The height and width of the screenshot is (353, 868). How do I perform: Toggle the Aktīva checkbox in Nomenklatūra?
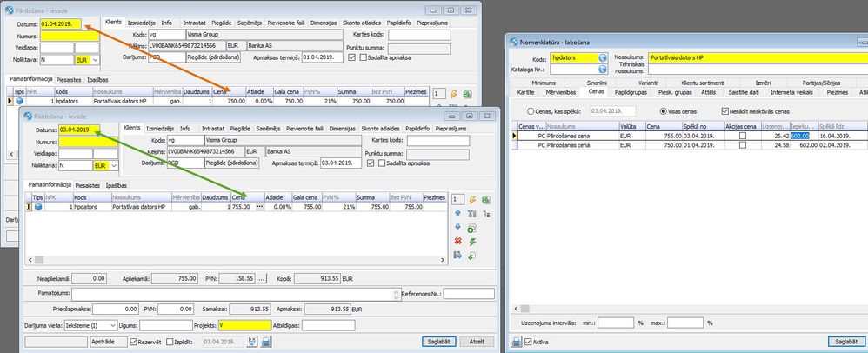pyautogui.click(x=528, y=342)
